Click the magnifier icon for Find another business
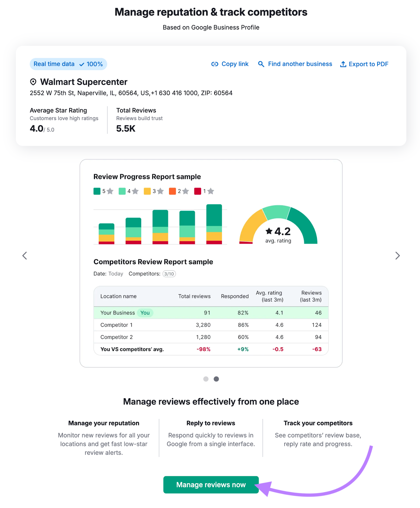The image size is (420, 508). coord(261,64)
